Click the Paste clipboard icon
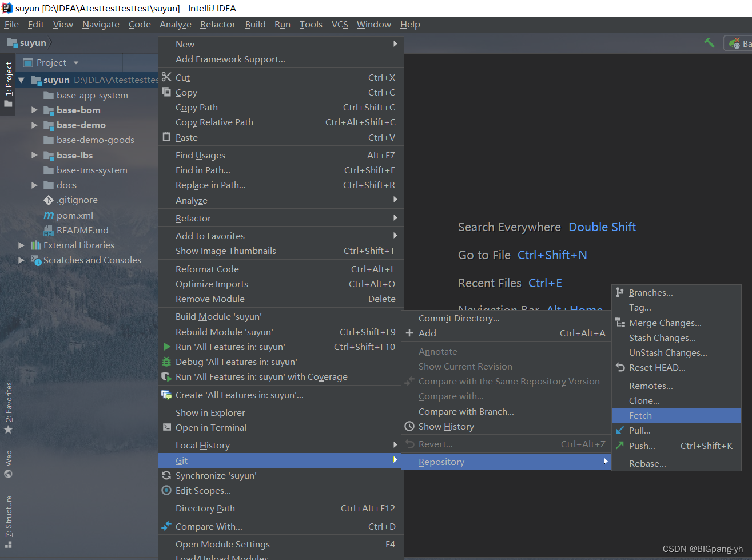This screenshot has width=752, height=560. pos(166,137)
